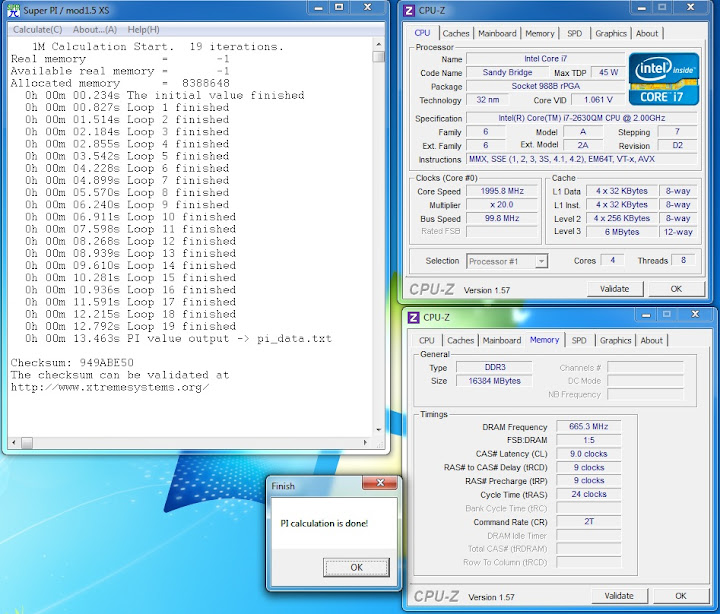Click the 'Loop 19 finished' line in Super PI
The width and height of the screenshot is (720, 614).
tap(130, 327)
